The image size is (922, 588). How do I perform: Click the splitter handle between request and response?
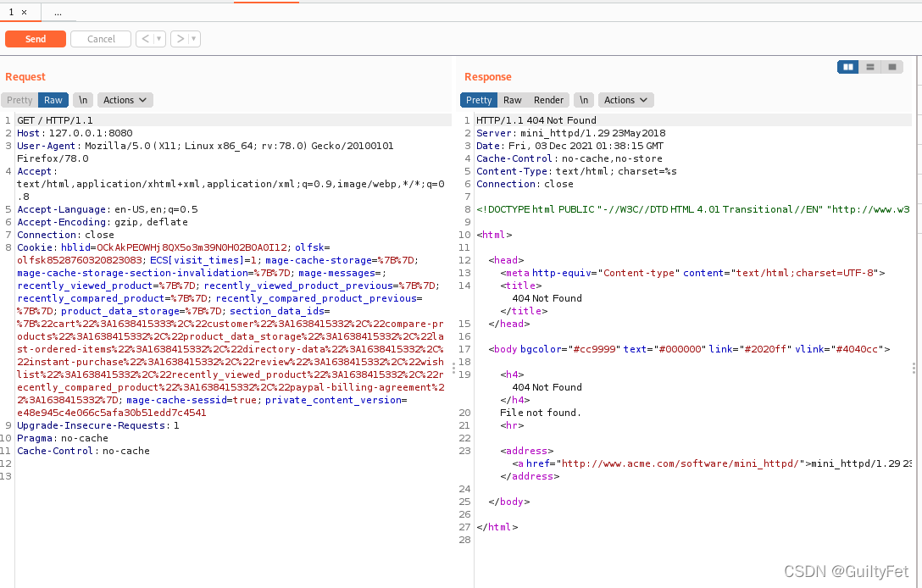453,369
